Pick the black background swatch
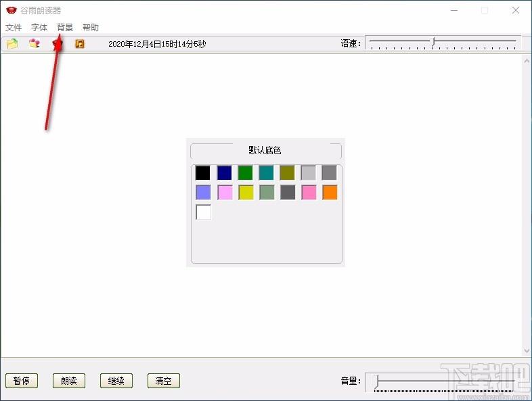Image resolution: width=532 pixels, height=401 pixels. 203,172
